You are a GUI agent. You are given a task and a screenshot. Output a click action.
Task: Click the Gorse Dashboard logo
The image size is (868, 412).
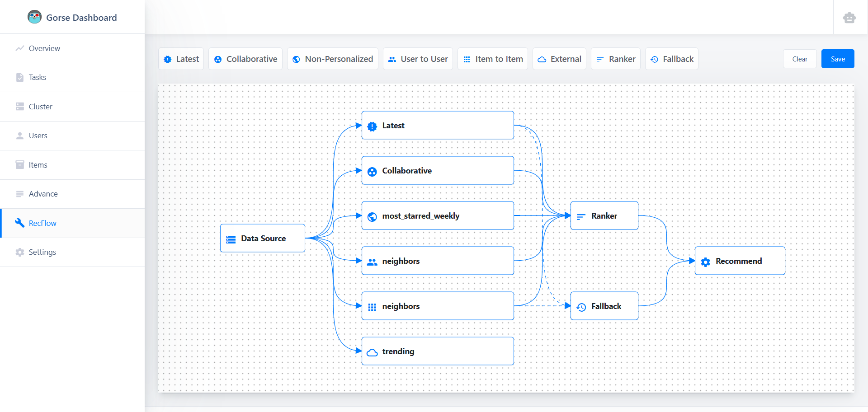[34, 17]
